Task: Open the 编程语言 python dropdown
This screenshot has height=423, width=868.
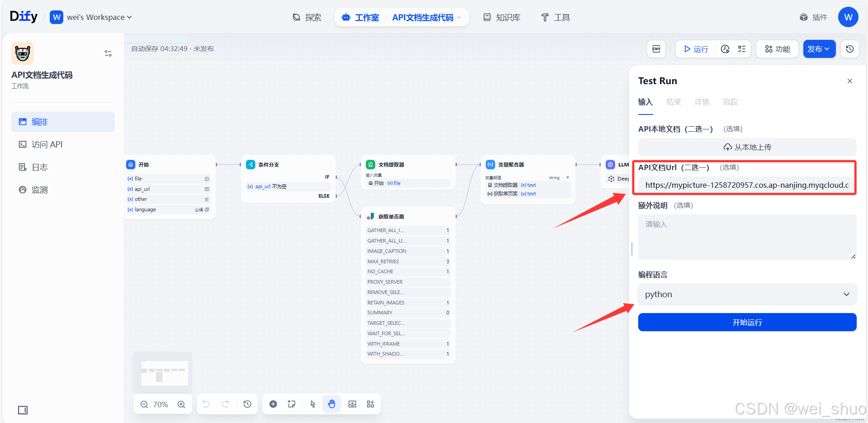Action: click(x=747, y=295)
